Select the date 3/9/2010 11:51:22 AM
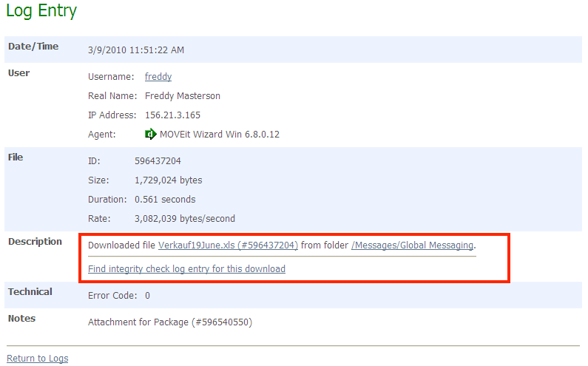The height and width of the screenshot is (366, 588). tap(136, 50)
